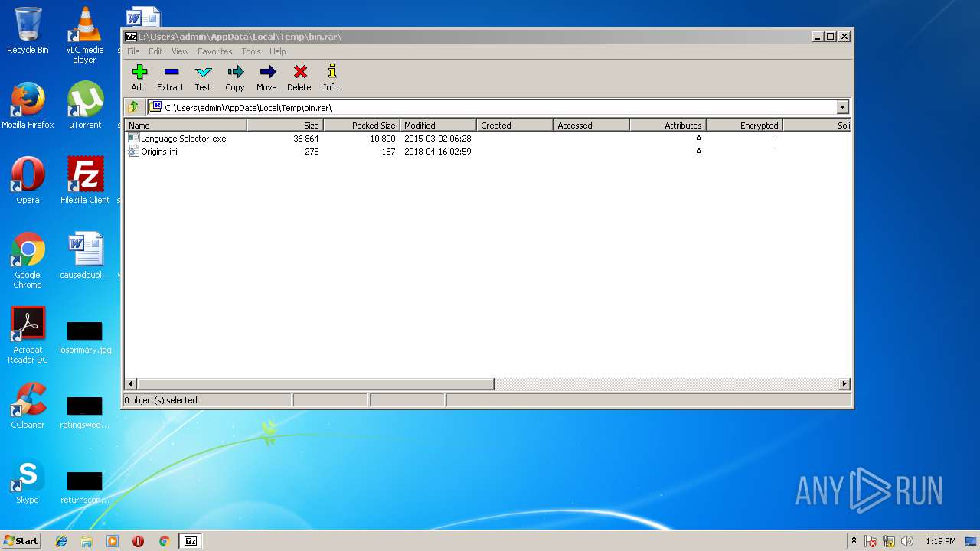Click the horizontal scrollbar thumb
This screenshot has width=980, height=551.
coord(315,383)
